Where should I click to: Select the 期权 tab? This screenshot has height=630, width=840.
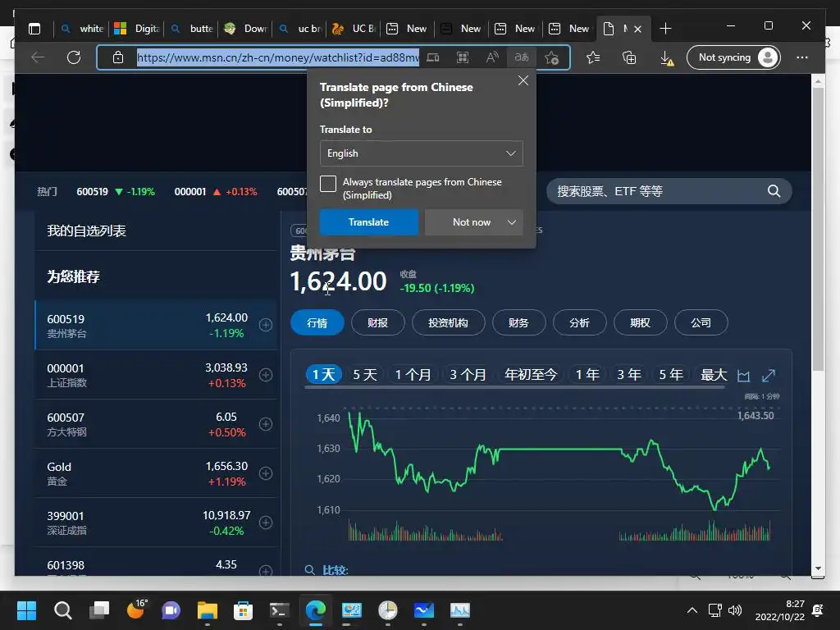(x=640, y=322)
